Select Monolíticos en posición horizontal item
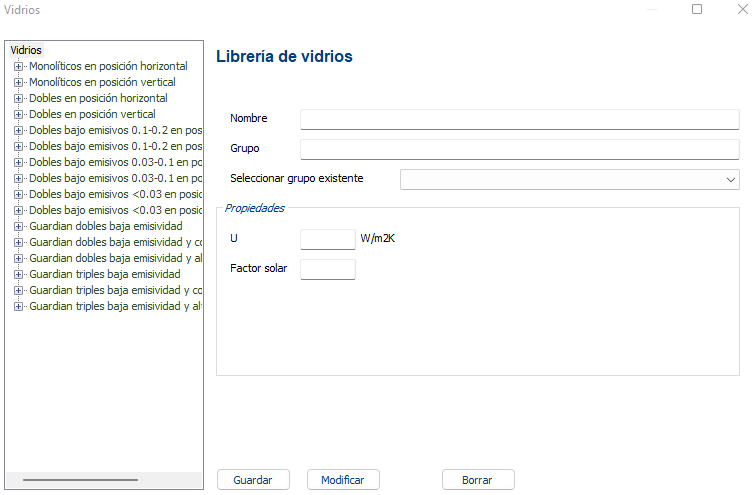Screen dimensions: 755x495 (108, 66)
